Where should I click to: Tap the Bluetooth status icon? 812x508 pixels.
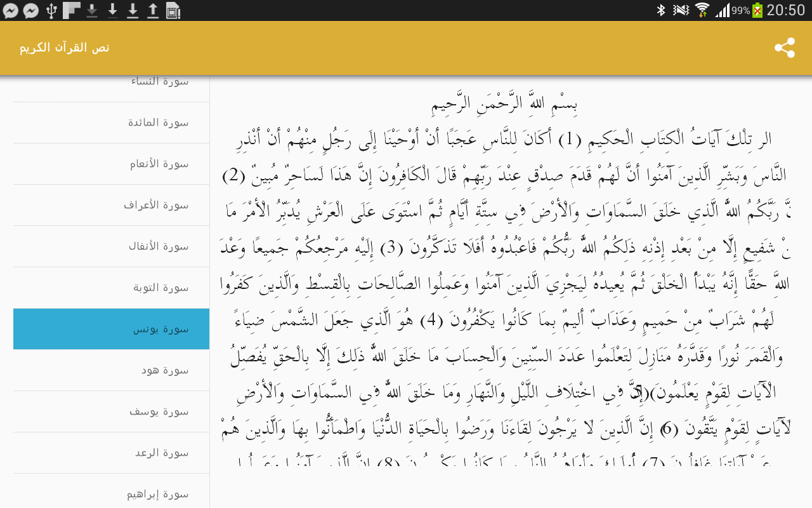(x=661, y=10)
